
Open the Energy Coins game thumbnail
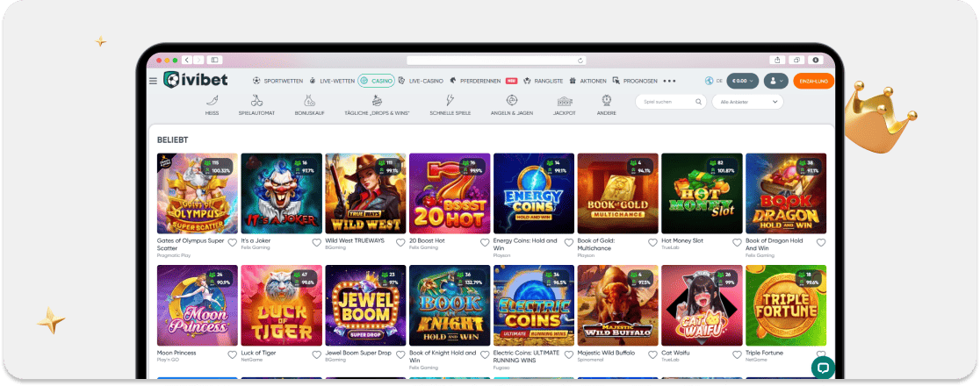point(534,194)
